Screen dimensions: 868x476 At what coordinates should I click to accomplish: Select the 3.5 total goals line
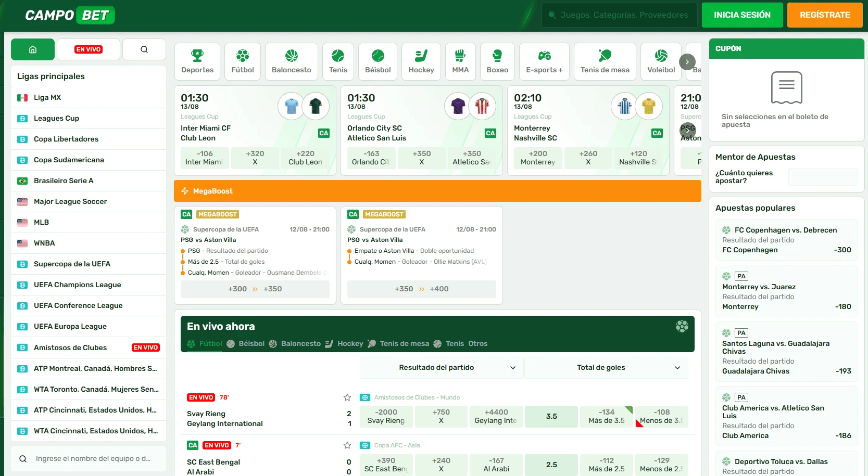[551, 417]
